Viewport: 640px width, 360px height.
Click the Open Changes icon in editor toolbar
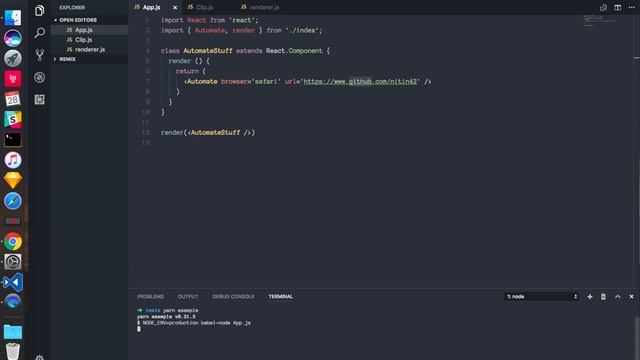pyautogui.click(x=603, y=8)
